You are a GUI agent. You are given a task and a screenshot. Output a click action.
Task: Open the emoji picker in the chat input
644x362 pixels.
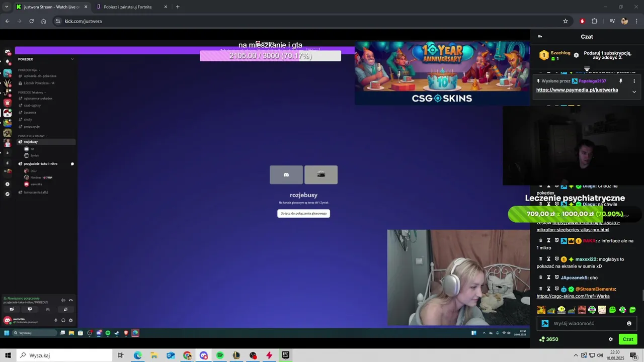(629, 324)
